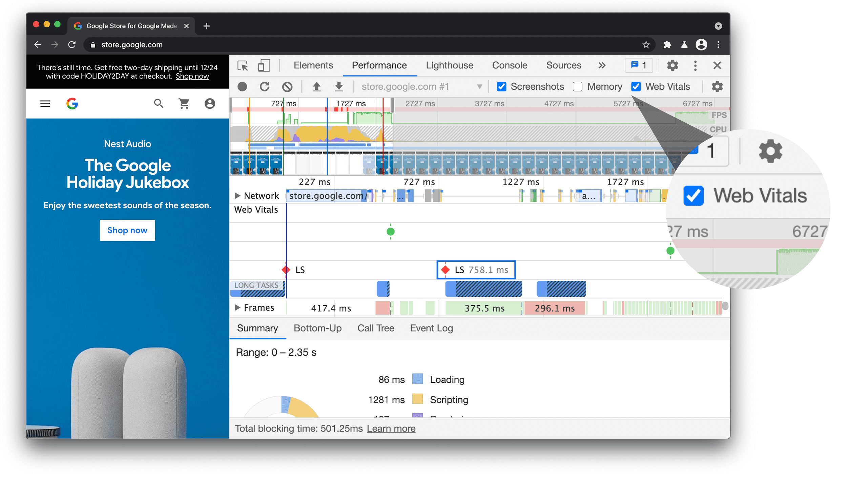Click the record performance button

click(x=242, y=86)
